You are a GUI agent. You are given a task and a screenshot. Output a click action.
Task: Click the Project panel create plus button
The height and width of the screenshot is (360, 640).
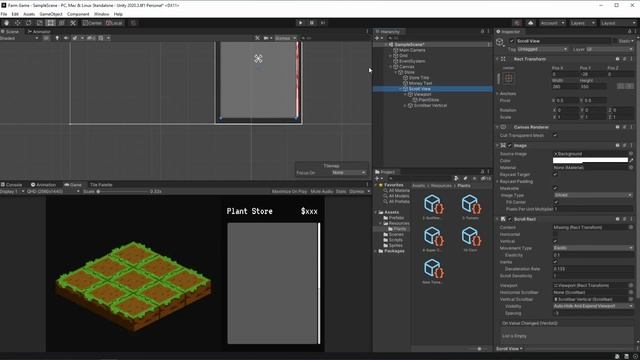pyautogui.click(x=378, y=178)
